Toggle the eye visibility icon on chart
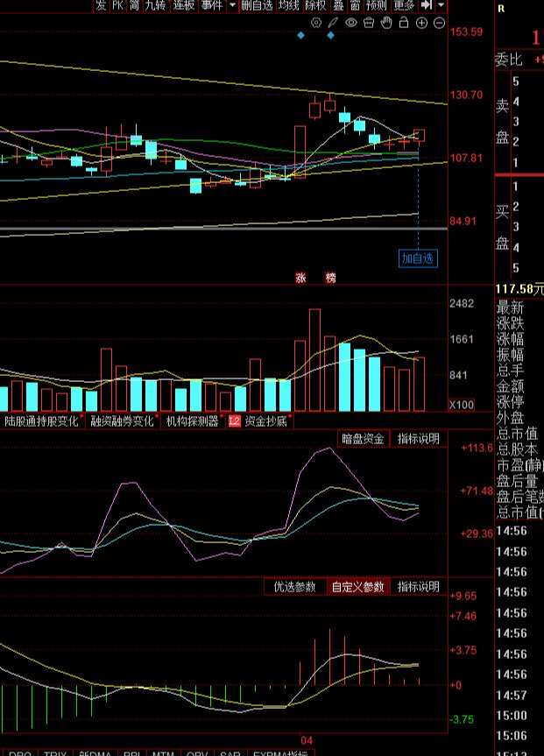Screen dimensions: 544x756 pyautogui.click(x=351, y=23)
